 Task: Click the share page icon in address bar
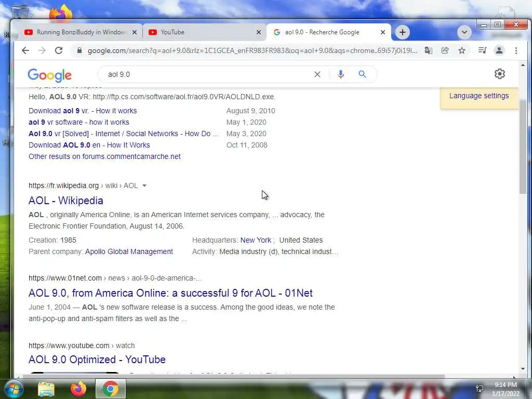(x=445, y=50)
